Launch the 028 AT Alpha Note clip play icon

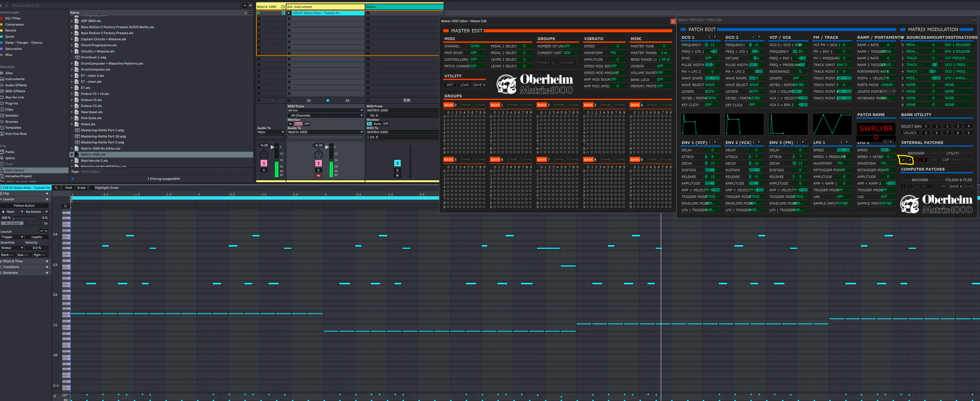tap(289, 13)
